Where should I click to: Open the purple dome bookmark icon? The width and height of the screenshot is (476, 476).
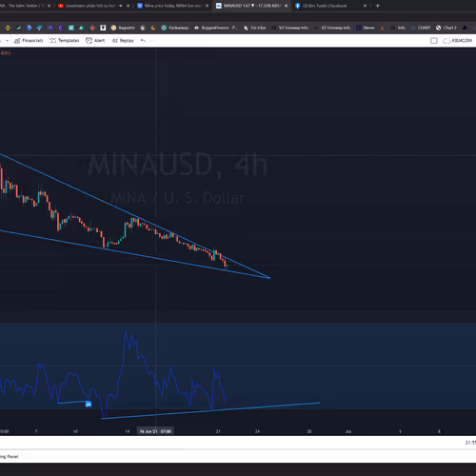click(50, 28)
